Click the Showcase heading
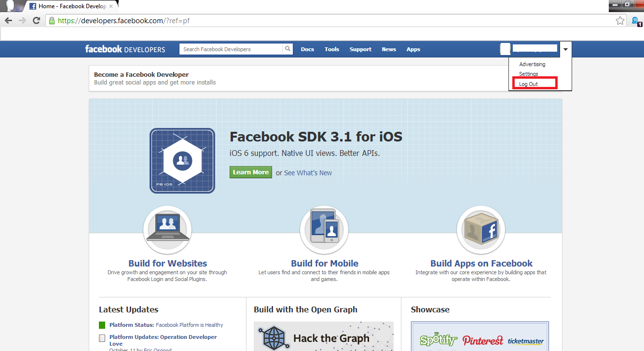Screen dimensions: 644x351 pos(430,309)
